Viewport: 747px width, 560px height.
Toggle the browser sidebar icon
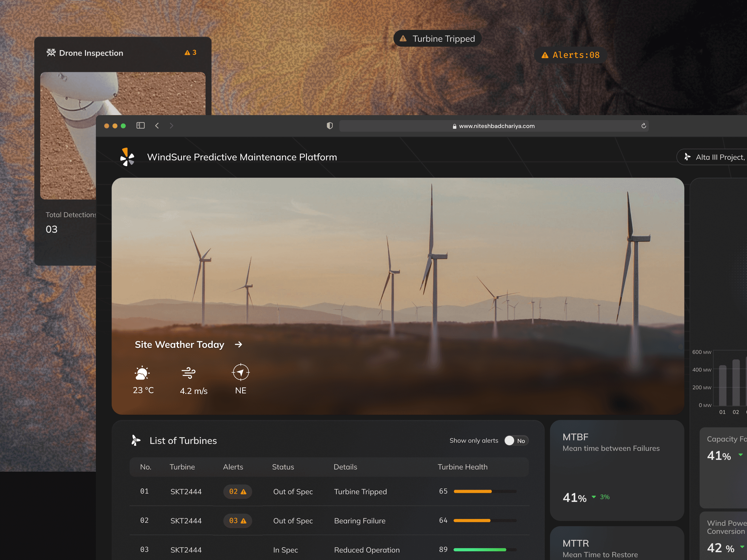(140, 126)
